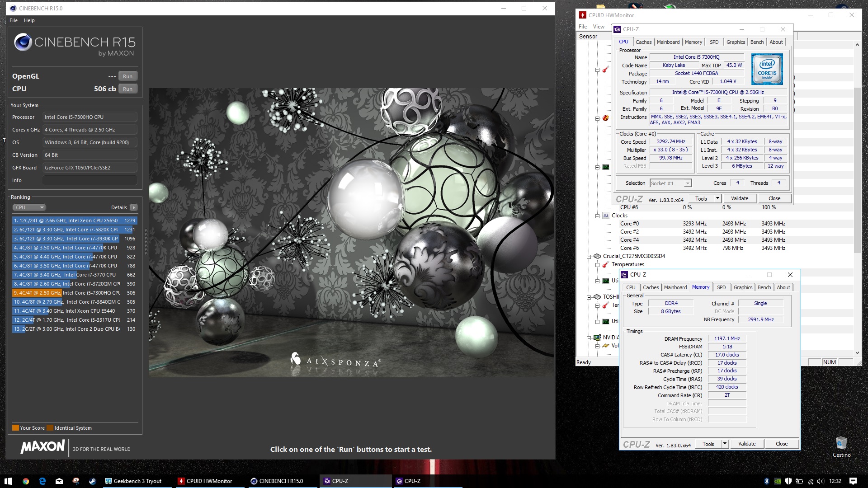Viewport: 868px width, 488px height.
Task: Run the CPU benchmark test
Action: tap(128, 89)
